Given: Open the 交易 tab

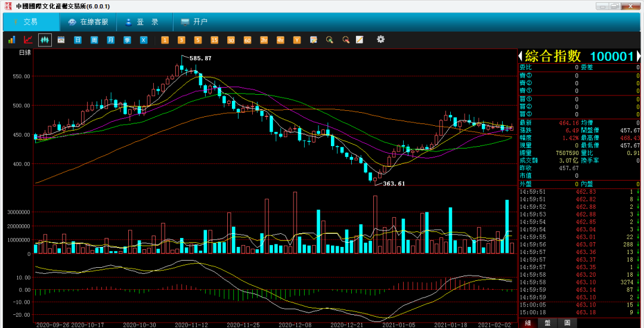Looking at the screenshot, I should point(31,22).
